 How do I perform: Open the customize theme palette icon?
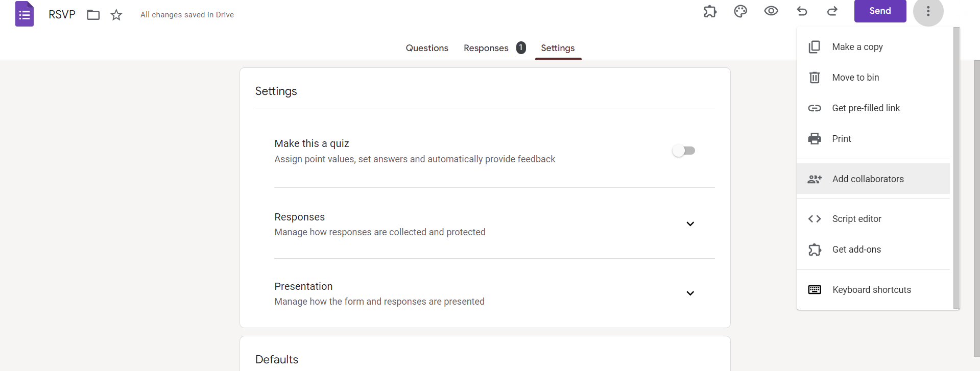pyautogui.click(x=740, y=11)
